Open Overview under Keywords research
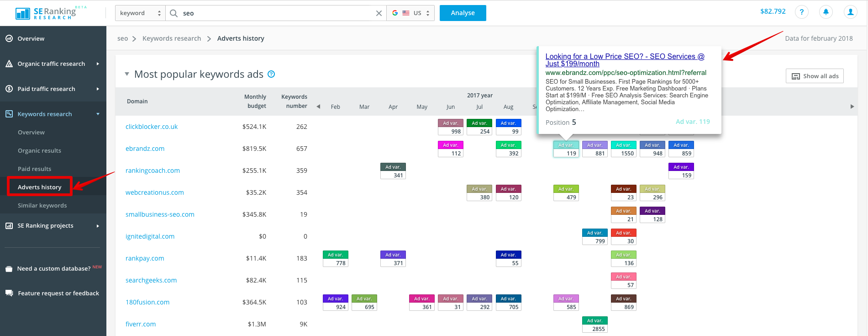Viewport: 868px width, 336px height. coord(31,132)
